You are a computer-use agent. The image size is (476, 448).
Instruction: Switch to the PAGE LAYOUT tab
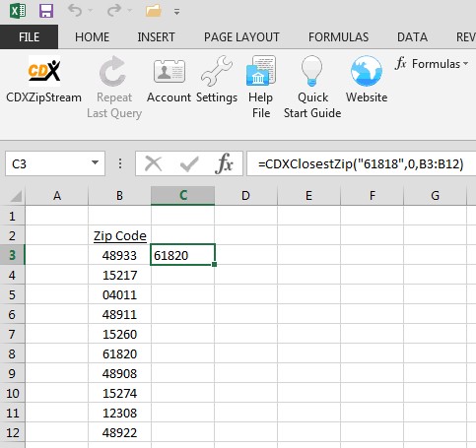click(x=241, y=37)
